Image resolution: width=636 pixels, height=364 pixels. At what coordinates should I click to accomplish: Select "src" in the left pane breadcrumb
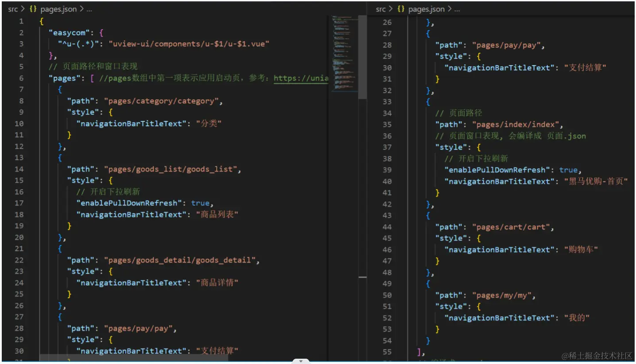point(13,9)
